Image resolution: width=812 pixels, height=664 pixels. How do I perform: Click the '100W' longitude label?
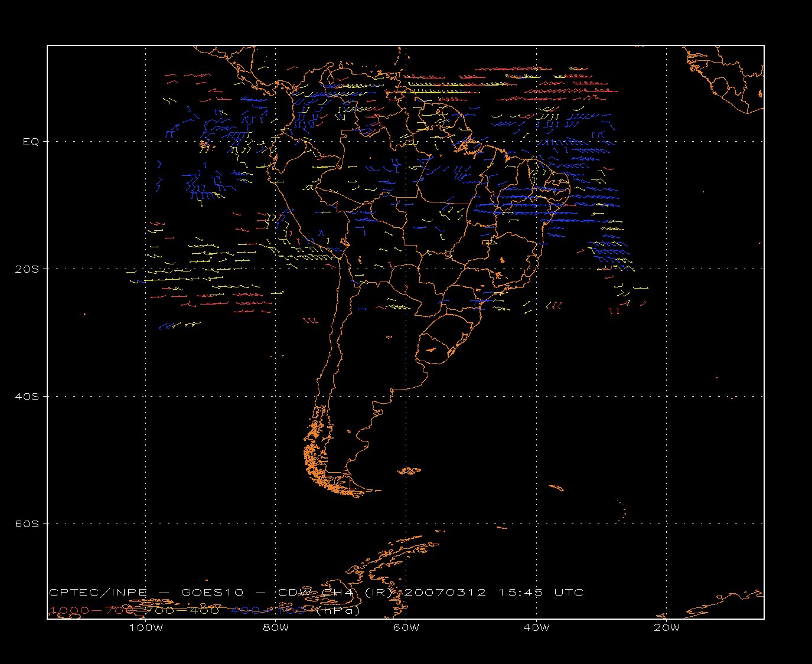[x=146, y=628]
